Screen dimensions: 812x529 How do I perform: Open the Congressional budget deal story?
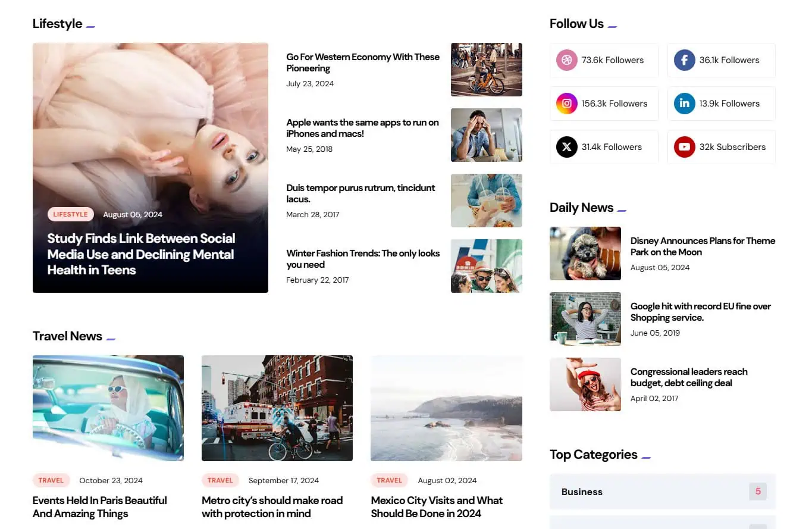click(689, 377)
